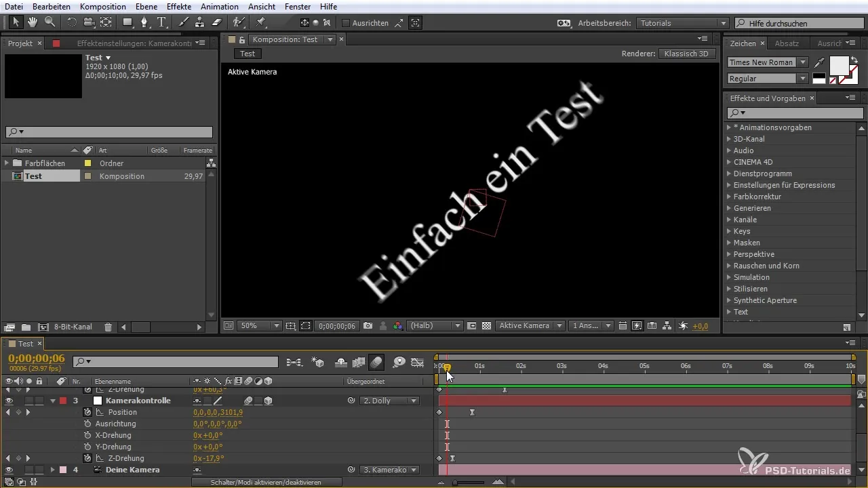Toggle the X-Drehung stopwatch
Screen dimensions: 868x488
click(x=87, y=435)
